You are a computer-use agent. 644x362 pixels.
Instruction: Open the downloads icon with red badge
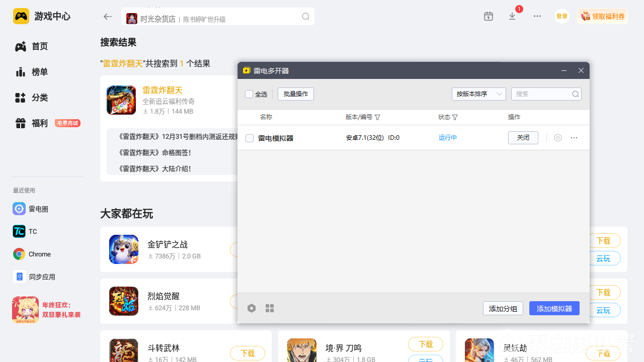(512, 16)
